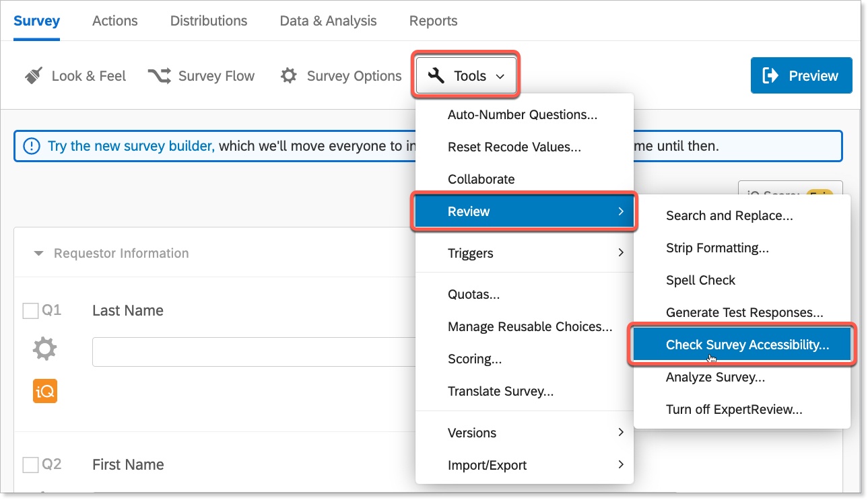This screenshot has height=500, width=868.
Task: Click the Preview button arrow icon
Action: click(770, 75)
